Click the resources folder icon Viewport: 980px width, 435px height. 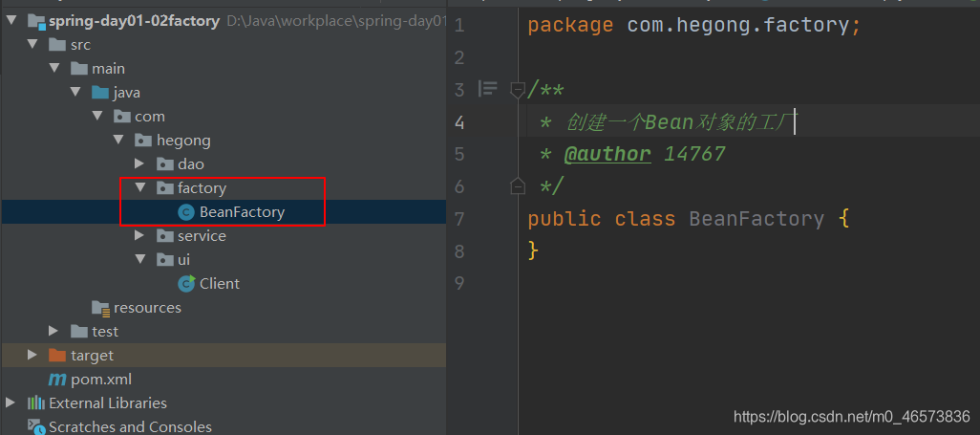pos(100,308)
